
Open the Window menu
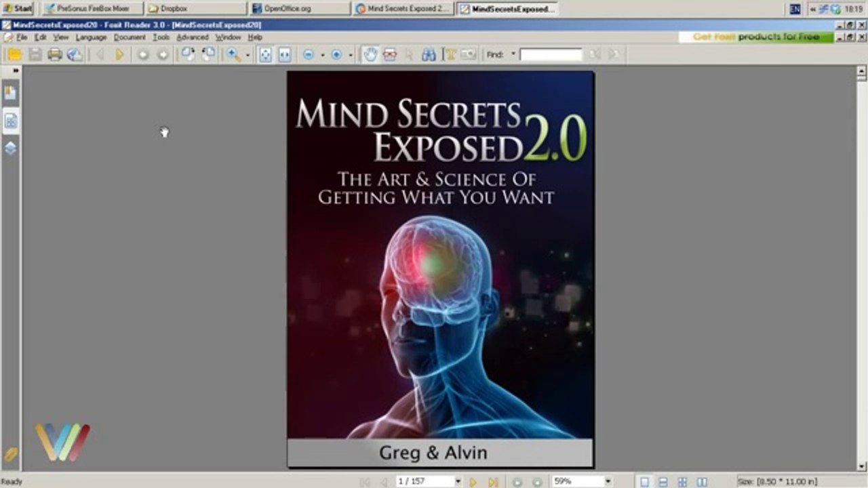tap(228, 37)
